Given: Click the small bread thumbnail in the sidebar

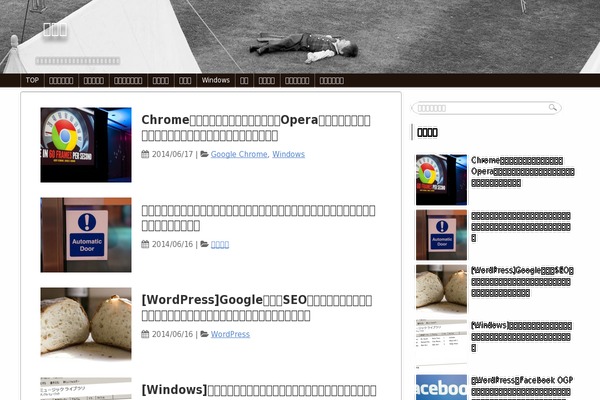Looking at the screenshot, I should (x=441, y=288).
